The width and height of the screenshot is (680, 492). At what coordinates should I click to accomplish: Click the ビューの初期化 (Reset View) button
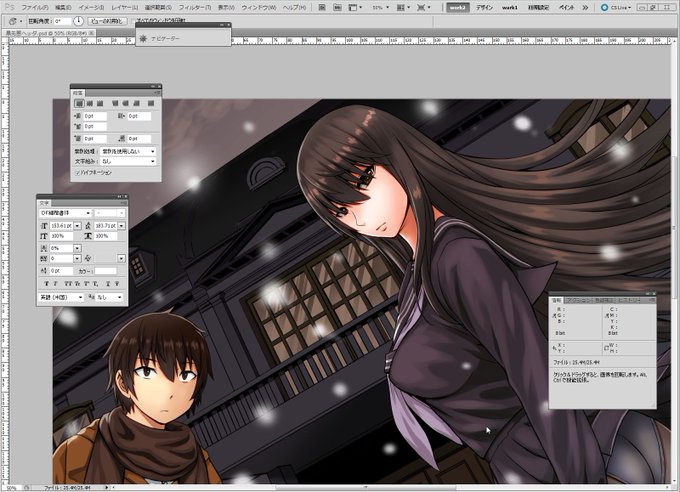point(107,21)
